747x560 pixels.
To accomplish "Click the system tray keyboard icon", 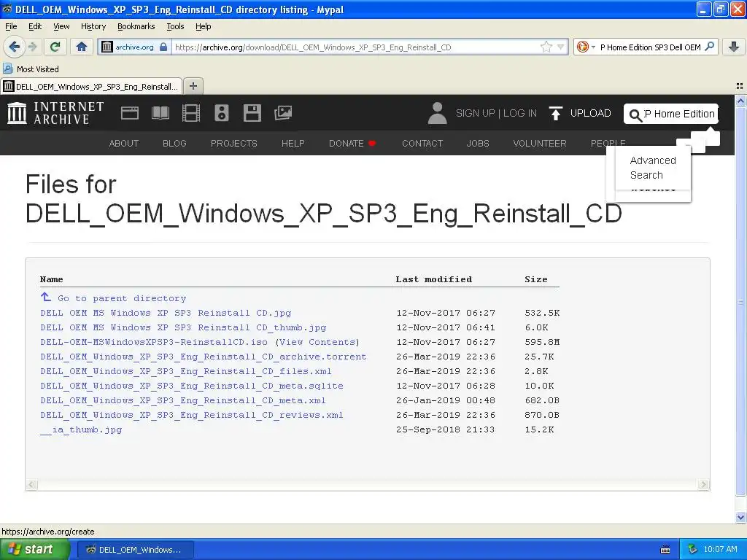I will [x=665, y=550].
